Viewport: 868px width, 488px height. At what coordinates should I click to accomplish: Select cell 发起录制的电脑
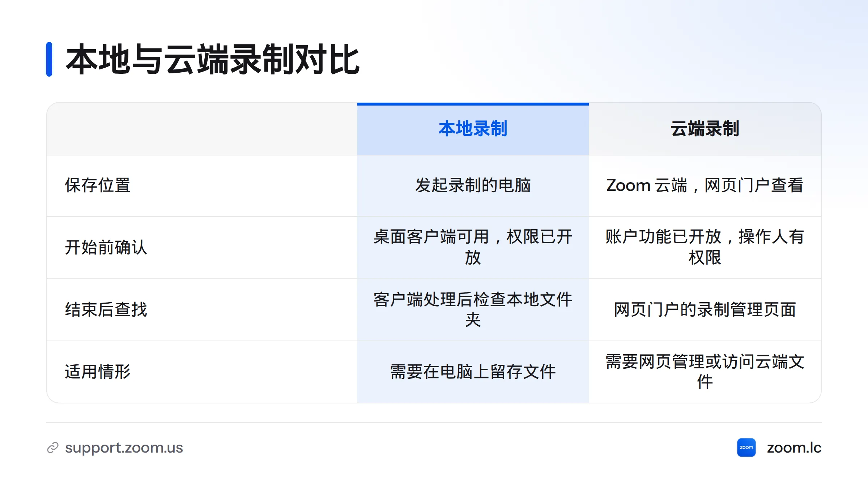473,186
